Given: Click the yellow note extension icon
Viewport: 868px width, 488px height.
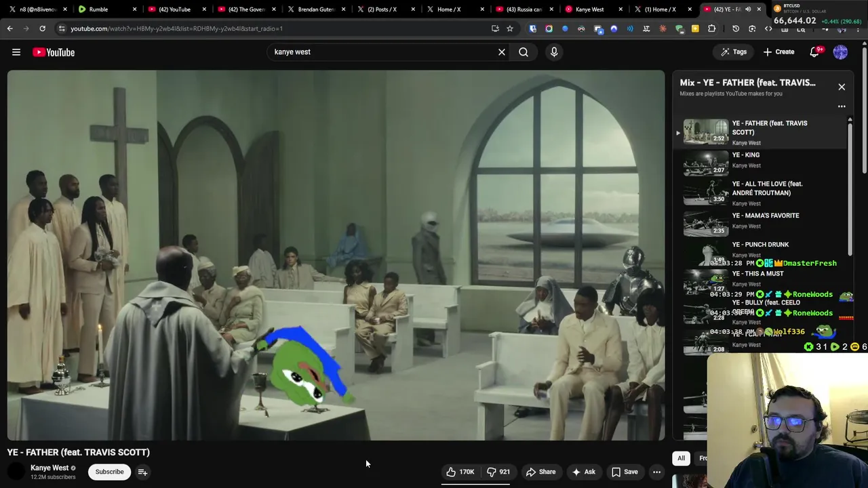Looking at the screenshot, I should point(695,28).
